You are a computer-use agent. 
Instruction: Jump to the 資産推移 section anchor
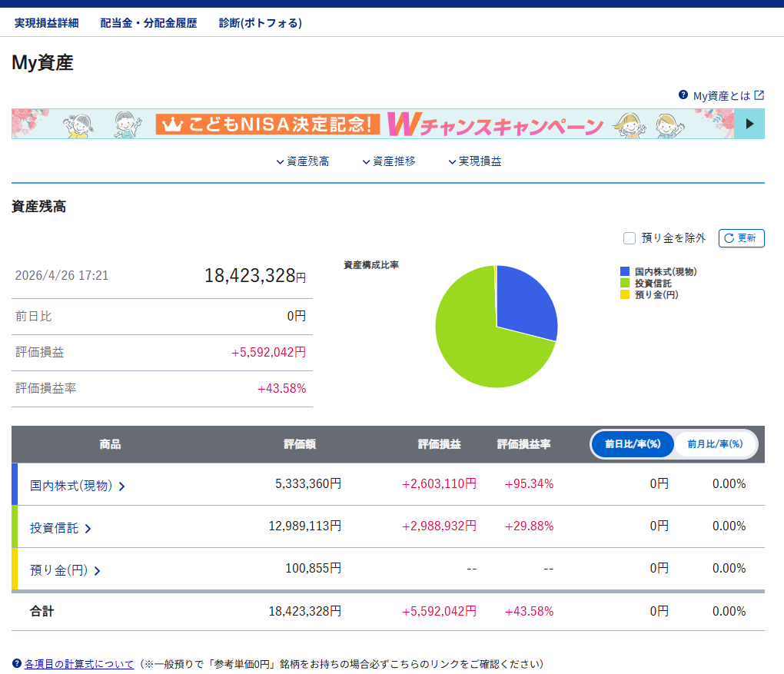point(389,161)
